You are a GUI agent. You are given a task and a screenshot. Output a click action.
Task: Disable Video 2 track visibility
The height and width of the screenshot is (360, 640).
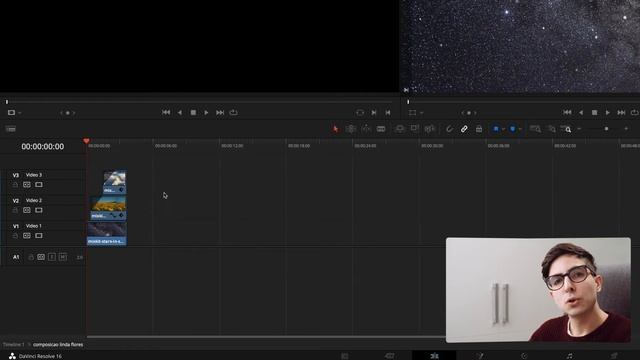39,210
